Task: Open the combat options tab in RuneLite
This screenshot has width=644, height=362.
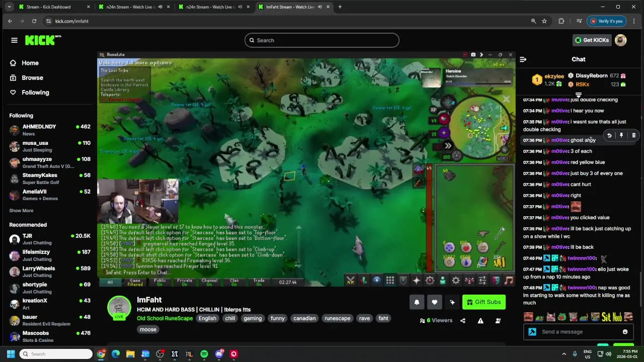Action: point(351,280)
